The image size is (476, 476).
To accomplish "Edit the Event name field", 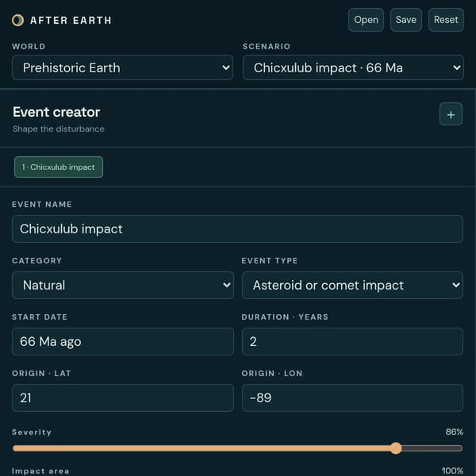I will (237, 229).
